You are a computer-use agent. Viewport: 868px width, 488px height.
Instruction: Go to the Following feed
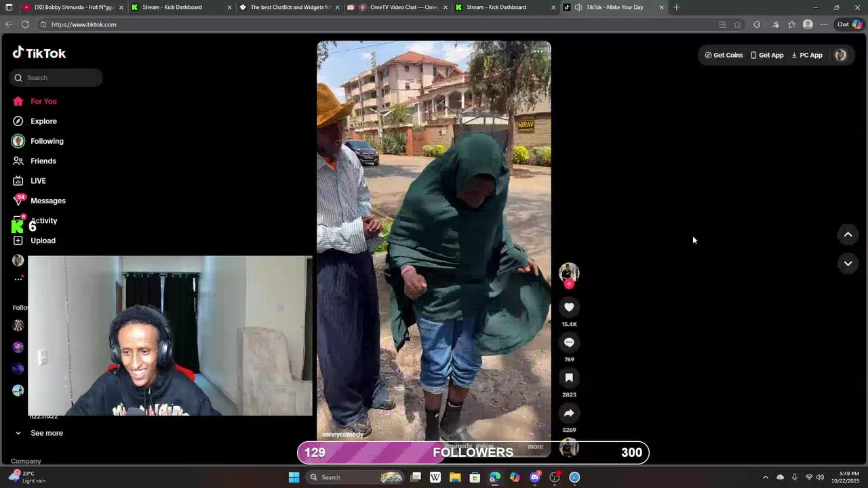[x=39, y=141]
